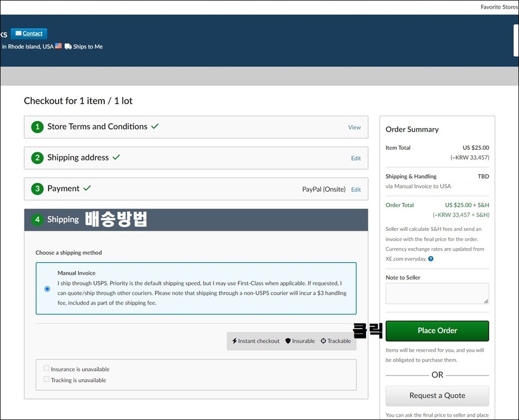Viewport: 519px width, 420px height.
Task: Expand the Store Terms and Conditions section
Action: (x=196, y=127)
